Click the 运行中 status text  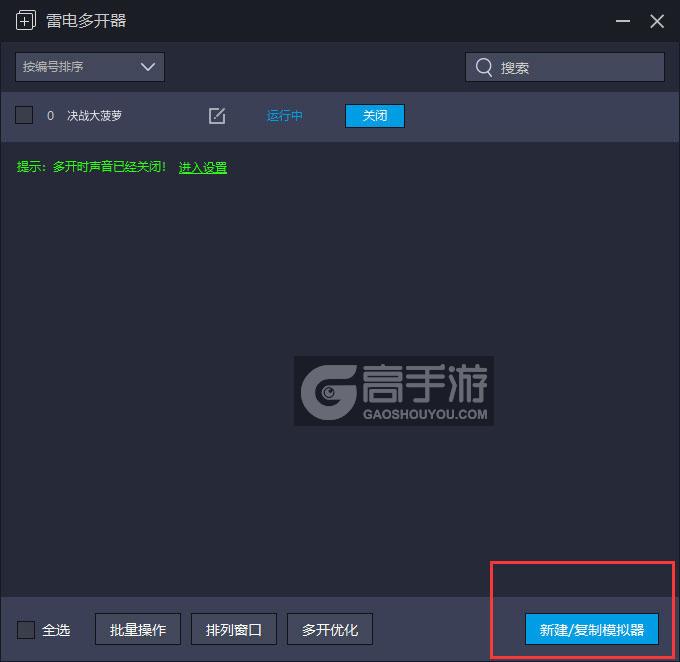coord(284,116)
